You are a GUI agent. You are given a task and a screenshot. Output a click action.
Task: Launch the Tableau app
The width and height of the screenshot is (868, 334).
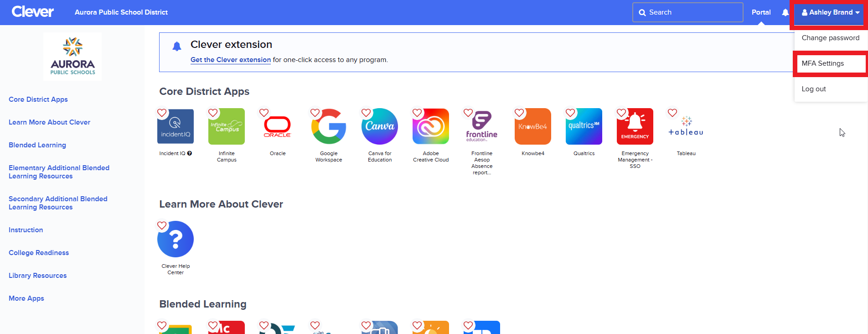point(686,126)
